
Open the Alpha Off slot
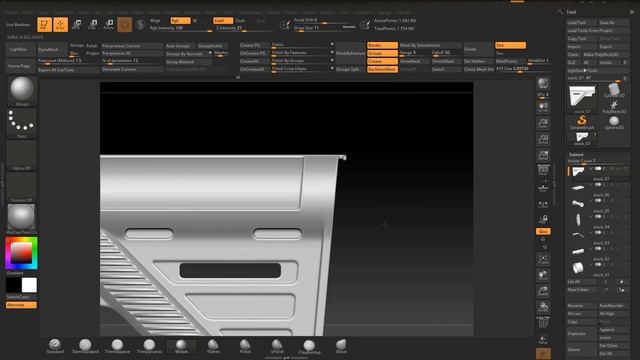point(22,156)
